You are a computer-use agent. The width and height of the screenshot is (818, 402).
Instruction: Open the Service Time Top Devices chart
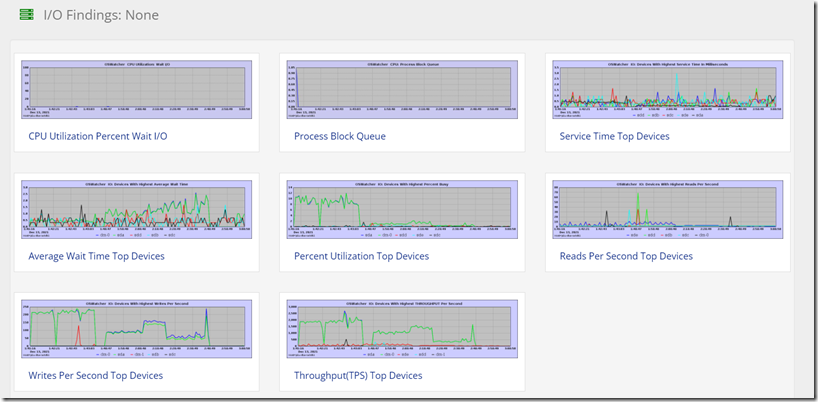tap(668, 90)
